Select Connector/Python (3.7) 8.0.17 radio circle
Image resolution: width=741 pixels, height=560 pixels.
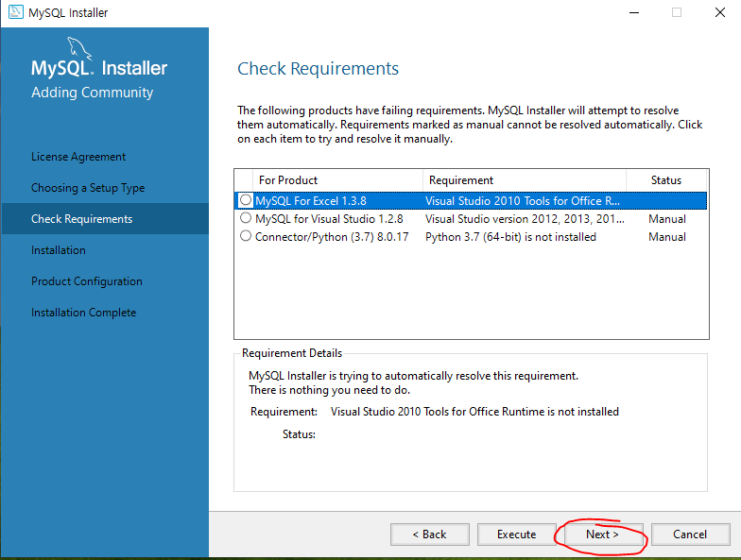coord(246,236)
